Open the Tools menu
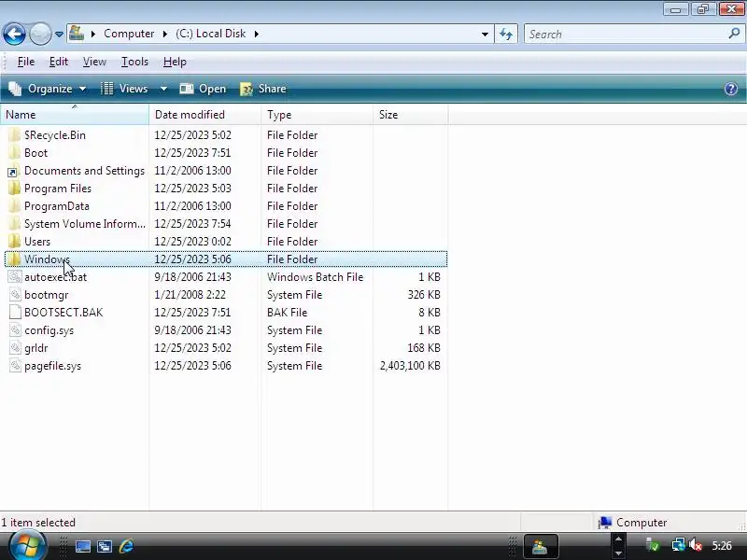747x560 pixels. pyautogui.click(x=134, y=62)
